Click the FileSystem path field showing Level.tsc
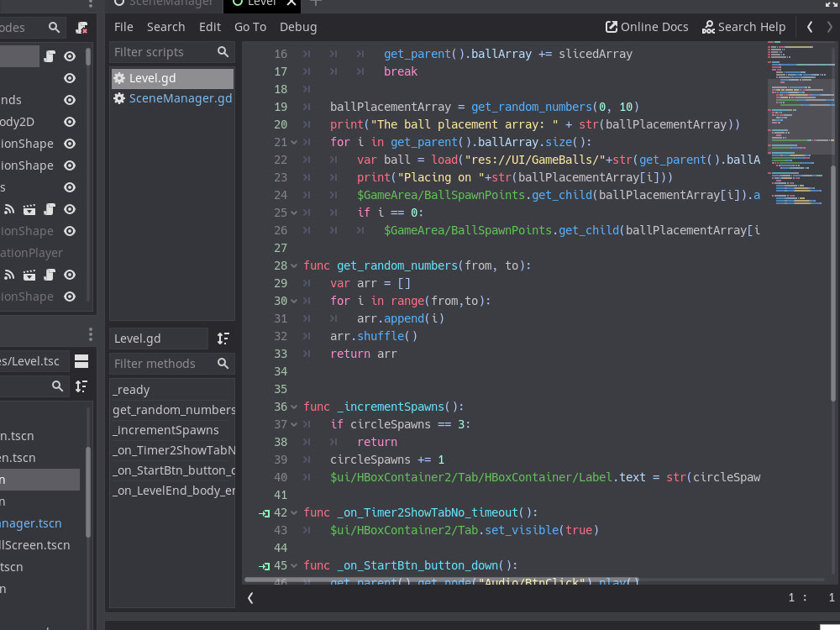Screen dimensions: 840x630 pos(34,361)
